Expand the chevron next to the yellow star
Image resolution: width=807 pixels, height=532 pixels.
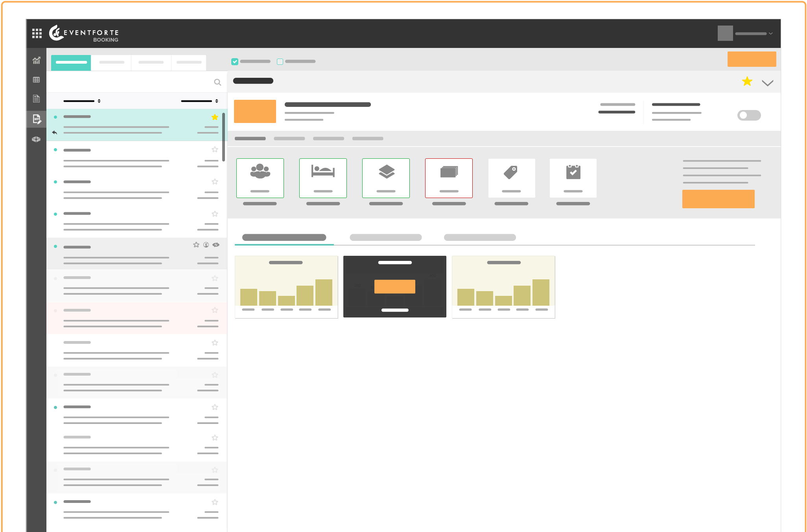(767, 83)
